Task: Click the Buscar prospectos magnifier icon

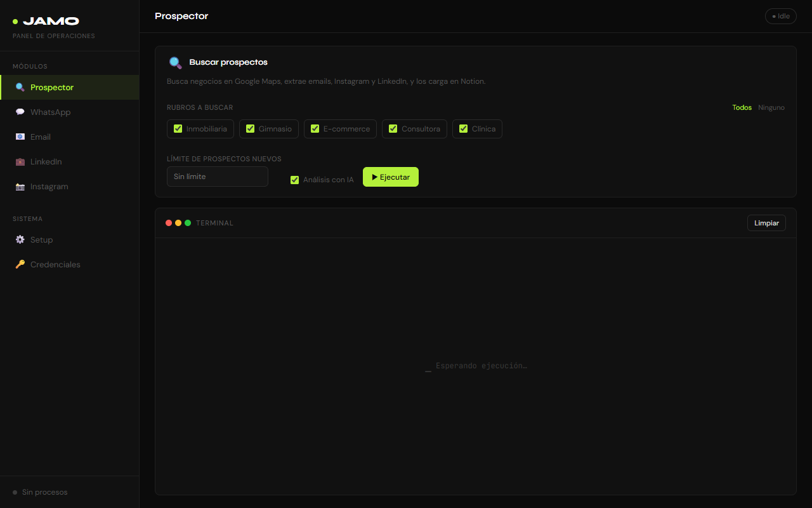Action: 175,62
